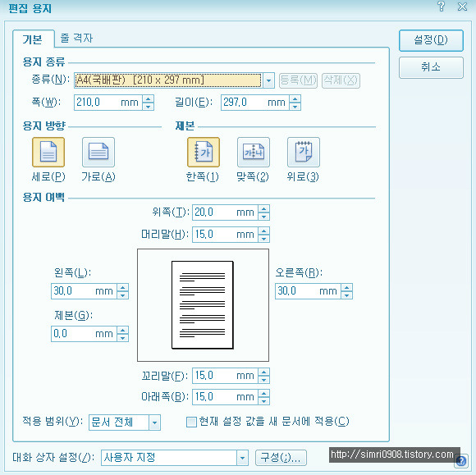
Task: Click the help question mark in title bar
Action: point(442,7)
